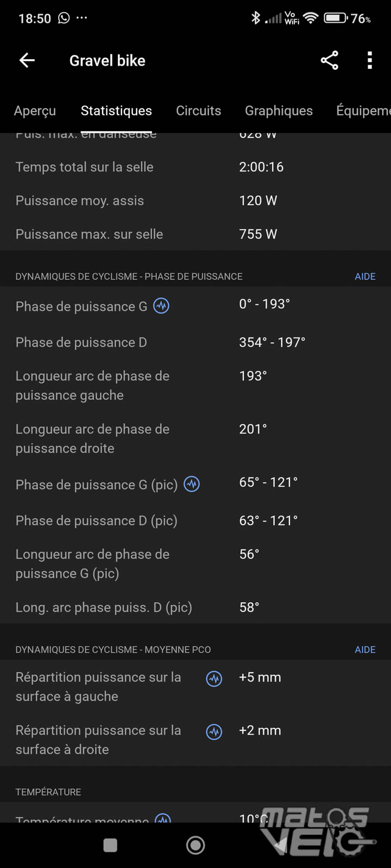Select the Statistiques tab

116,111
